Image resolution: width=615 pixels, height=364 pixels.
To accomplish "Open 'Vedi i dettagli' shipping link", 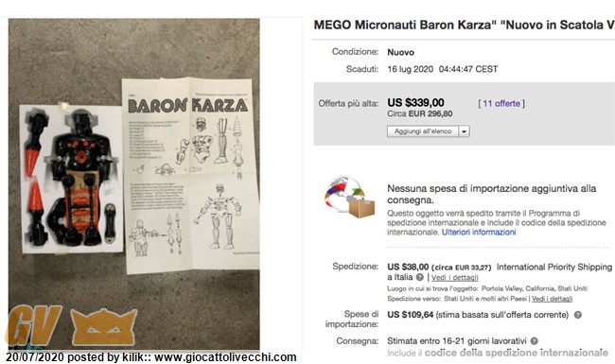I will (x=454, y=277).
